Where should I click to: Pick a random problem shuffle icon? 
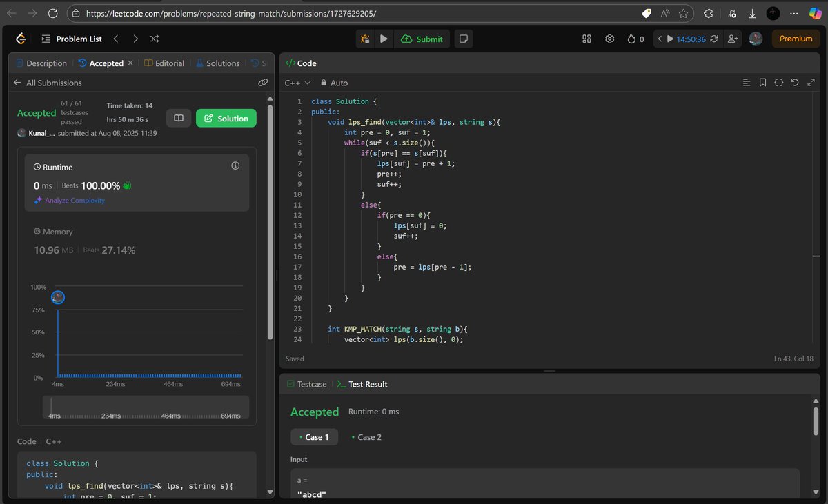click(x=154, y=39)
